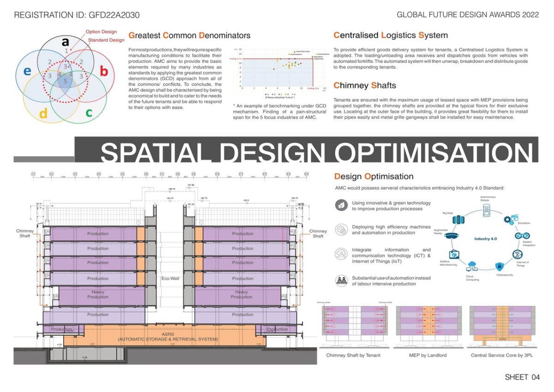Select the Cloud Computing icon
The image size is (554, 392).
[472, 267]
